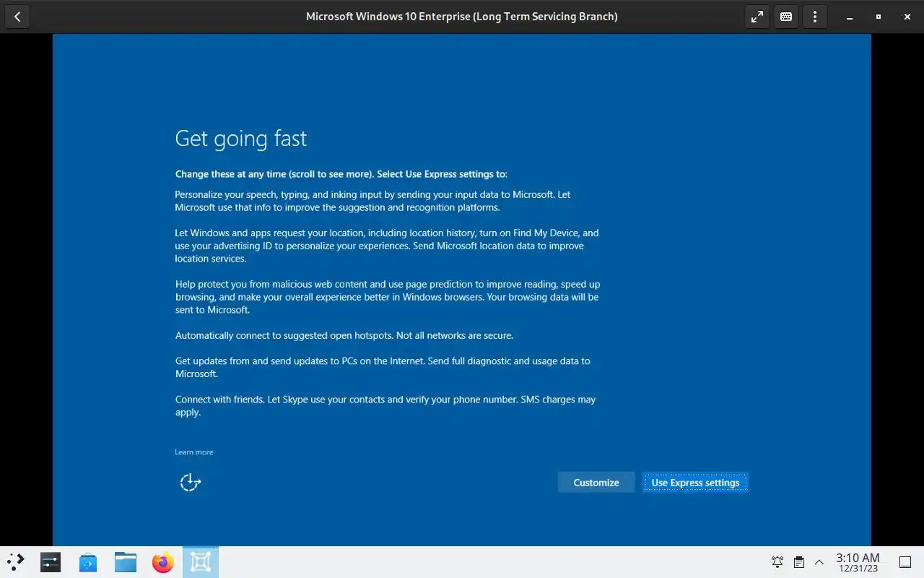
Task: Click the paragraph starting 'Personalize your speech'
Action: point(373,201)
